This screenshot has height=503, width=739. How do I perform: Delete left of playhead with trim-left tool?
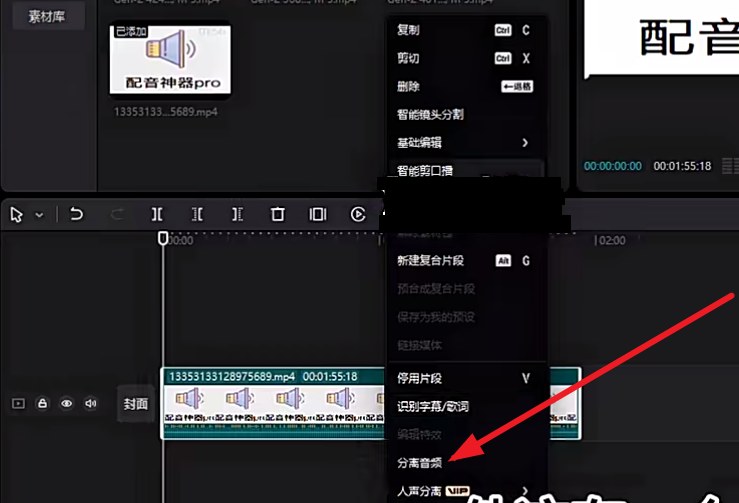click(197, 214)
